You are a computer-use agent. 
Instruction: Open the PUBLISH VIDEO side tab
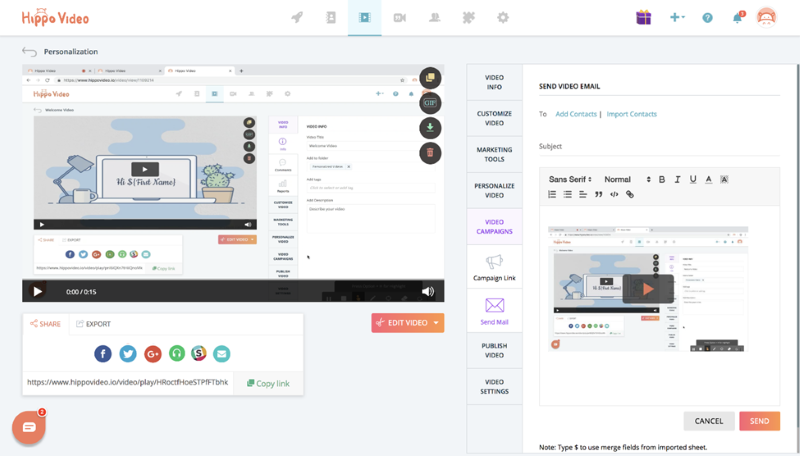(x=494, y=350)
